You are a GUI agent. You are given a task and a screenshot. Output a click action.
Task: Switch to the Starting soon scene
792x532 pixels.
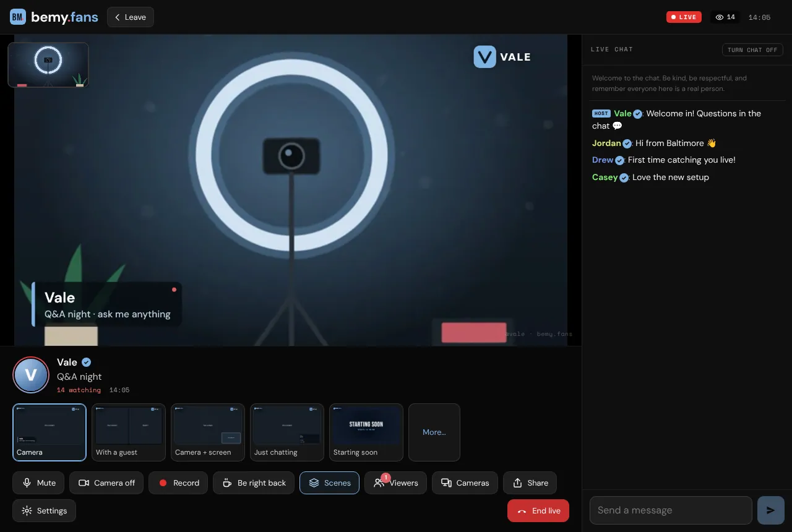[366, 432]
